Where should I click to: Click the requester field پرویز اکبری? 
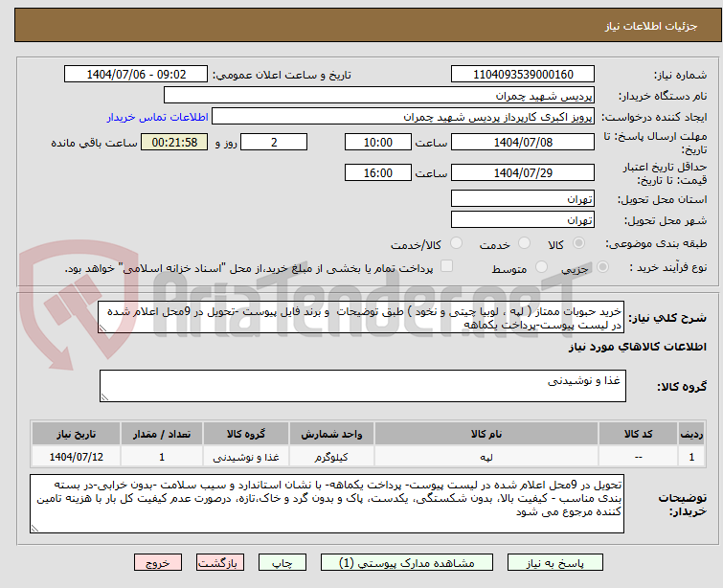403,117
